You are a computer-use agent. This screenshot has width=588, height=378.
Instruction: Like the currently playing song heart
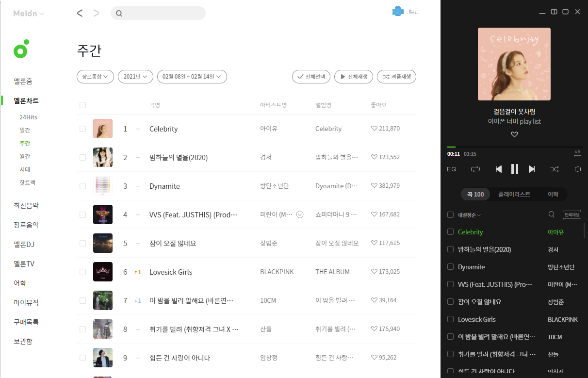tap(514, 134)
